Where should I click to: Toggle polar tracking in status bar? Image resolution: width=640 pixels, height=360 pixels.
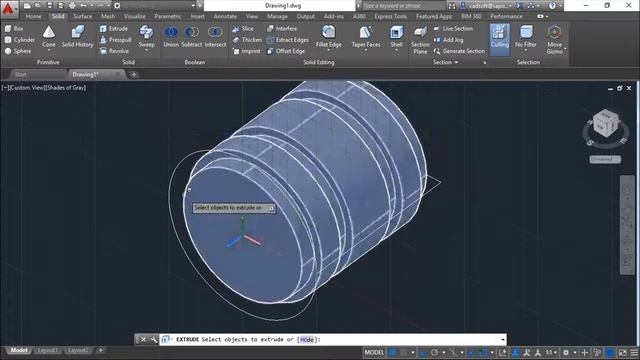click(434, 352)
